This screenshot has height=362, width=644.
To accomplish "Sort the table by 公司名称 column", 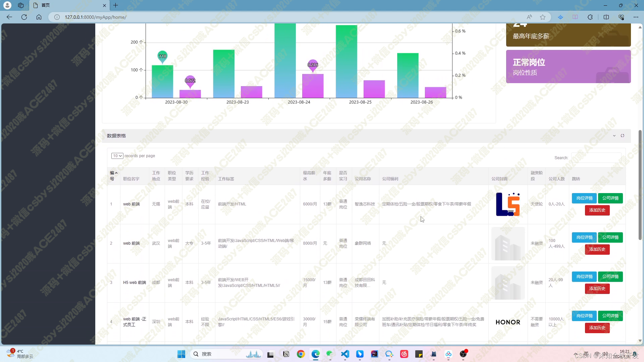I will [365, 176].
